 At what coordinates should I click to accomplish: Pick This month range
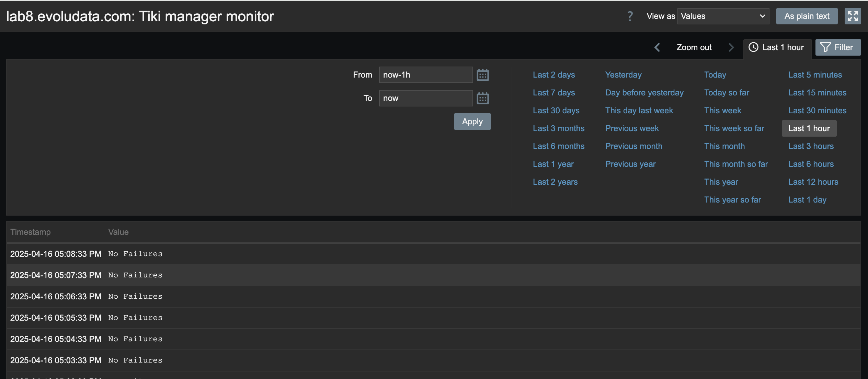[x=724, y=146]
